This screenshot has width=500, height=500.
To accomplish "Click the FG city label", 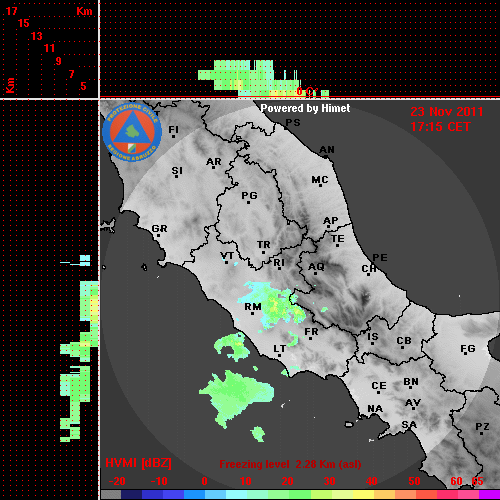I will tap(468, 349).
